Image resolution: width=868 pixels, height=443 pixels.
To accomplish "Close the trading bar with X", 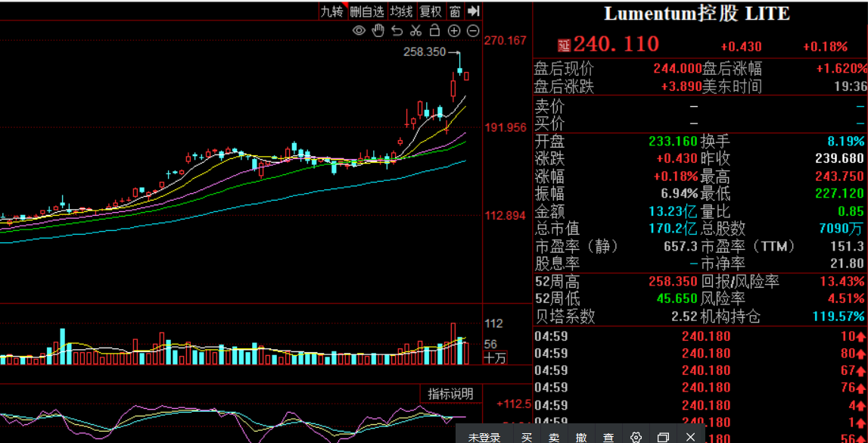I will tap(690, 438).
